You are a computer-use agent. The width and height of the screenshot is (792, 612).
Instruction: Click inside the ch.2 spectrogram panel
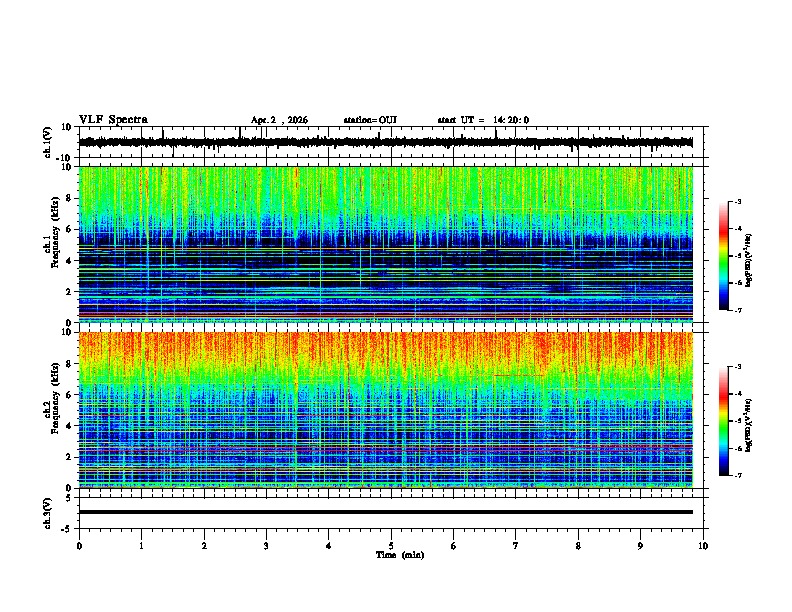(386, 410)
